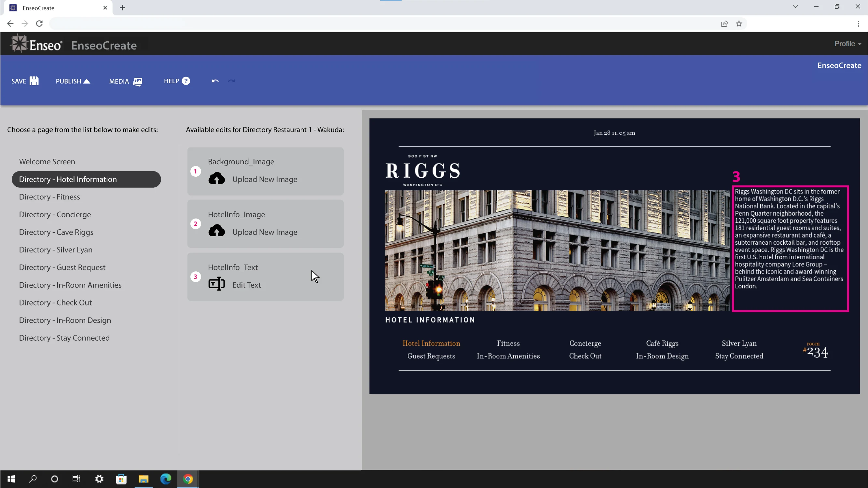This screenshot has height=488, width=868.
Task: Click Edit Text for HotelInfo_Text
Action: [x=246, y=285]
